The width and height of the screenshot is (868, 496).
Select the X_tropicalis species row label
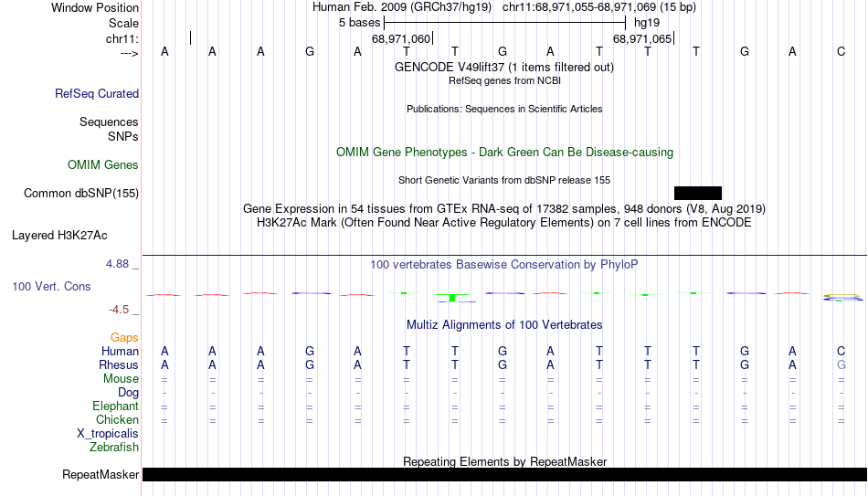pos(108,434)
